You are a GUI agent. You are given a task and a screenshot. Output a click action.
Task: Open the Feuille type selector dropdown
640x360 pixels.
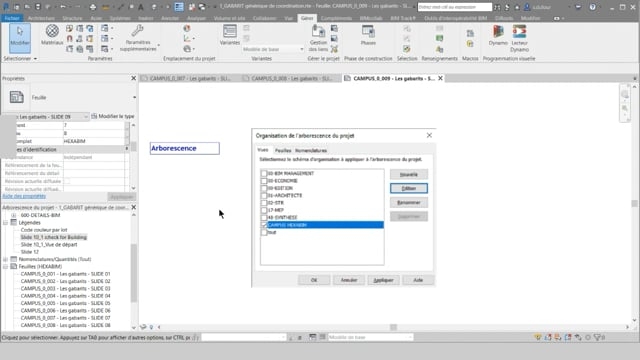(134, 97)
